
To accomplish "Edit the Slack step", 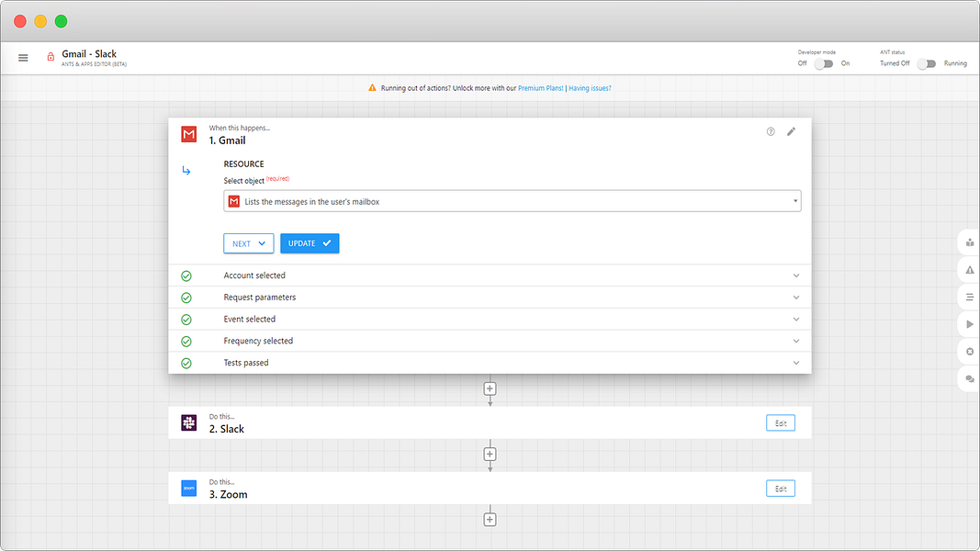I will 781,423.
